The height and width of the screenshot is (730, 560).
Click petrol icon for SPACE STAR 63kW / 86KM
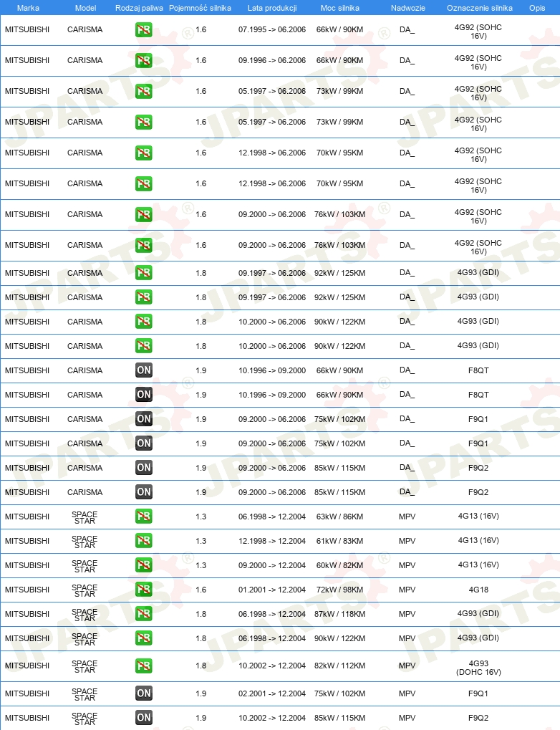[144, 517]
